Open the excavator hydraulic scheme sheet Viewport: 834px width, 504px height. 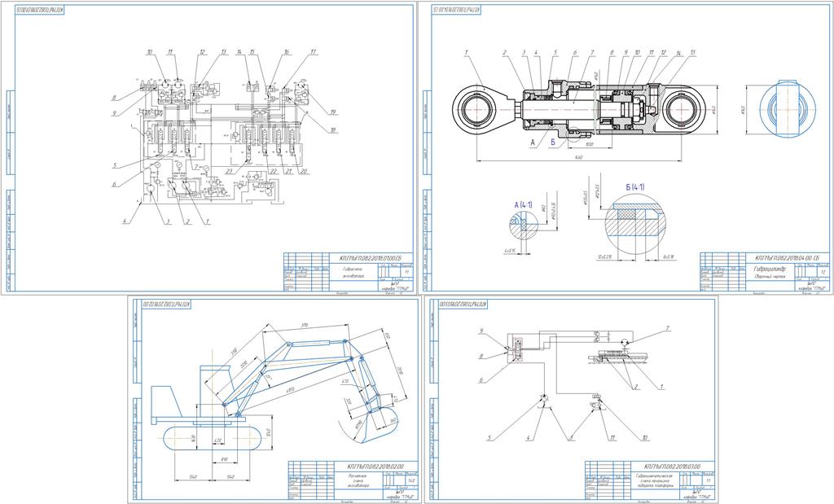[208, 148]
